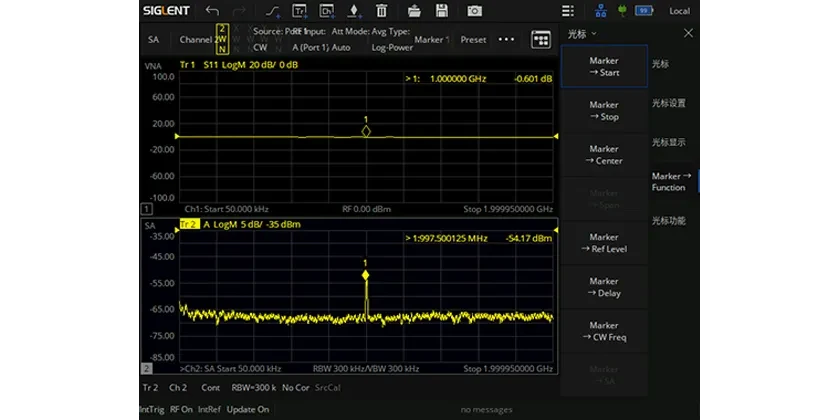Click Marker → Start button
Screen dimensions: 840x420
pos(604,66)
